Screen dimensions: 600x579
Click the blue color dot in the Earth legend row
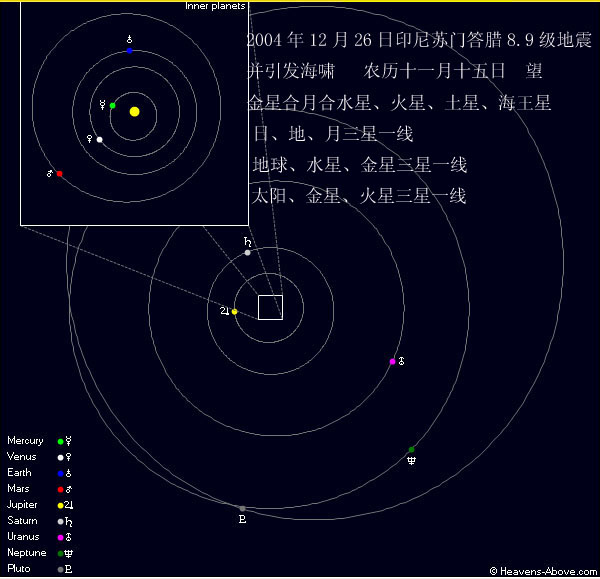coord(60,473)
